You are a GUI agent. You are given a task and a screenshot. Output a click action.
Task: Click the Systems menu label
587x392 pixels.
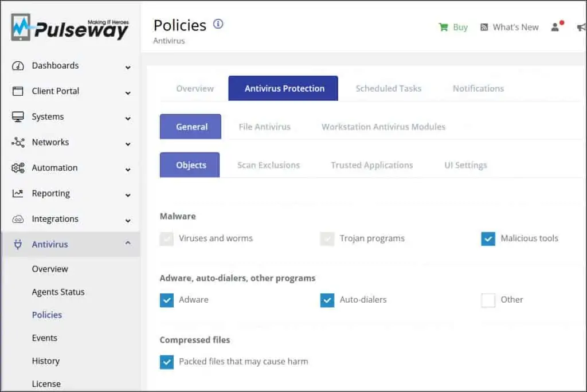tap(48, 117)
